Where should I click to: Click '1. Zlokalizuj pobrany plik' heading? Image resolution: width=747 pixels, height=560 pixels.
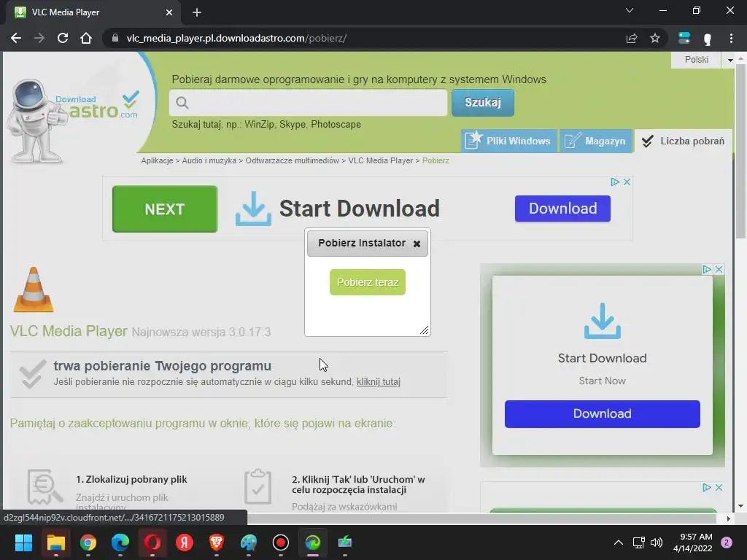pyautogui.click(x=131, y=480)
